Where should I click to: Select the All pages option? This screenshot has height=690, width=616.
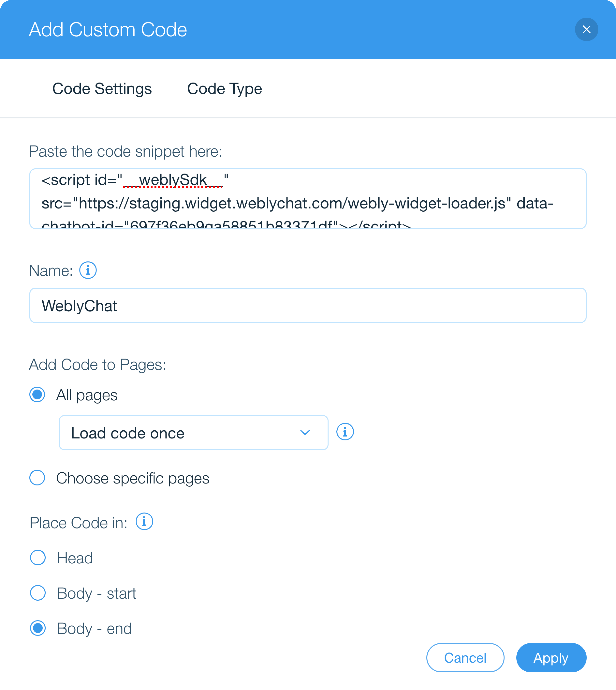(x=37, y=394)
